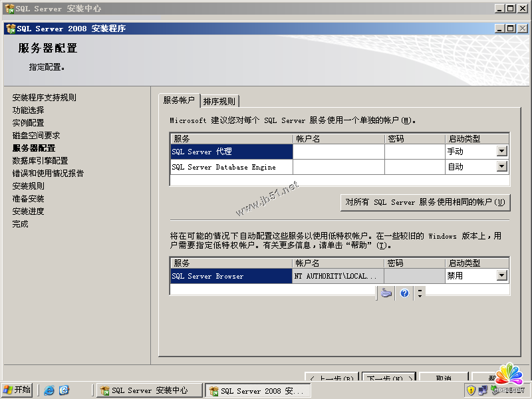Select the SQL Server Browser service row
The height and width of the screenshot is (399, 532).
click(231, 276)
